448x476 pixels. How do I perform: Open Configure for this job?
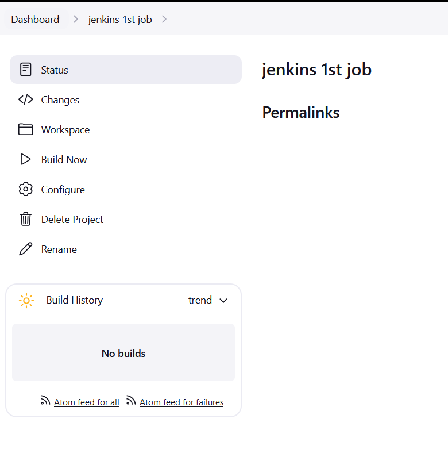[x=126, y=189]
